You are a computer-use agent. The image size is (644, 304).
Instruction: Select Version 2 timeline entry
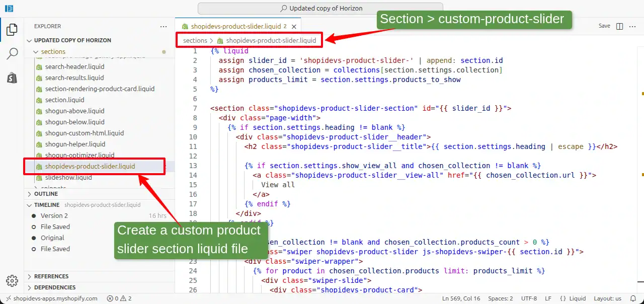coord(54,215)
